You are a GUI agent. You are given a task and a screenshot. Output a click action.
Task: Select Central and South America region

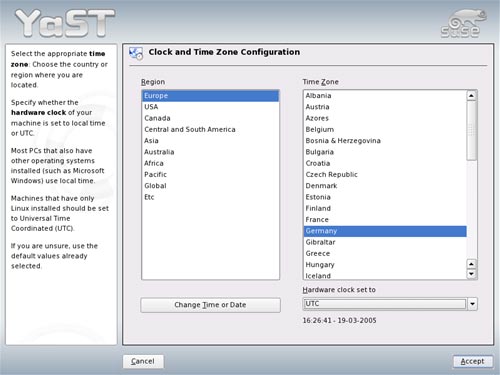[210, 130]
